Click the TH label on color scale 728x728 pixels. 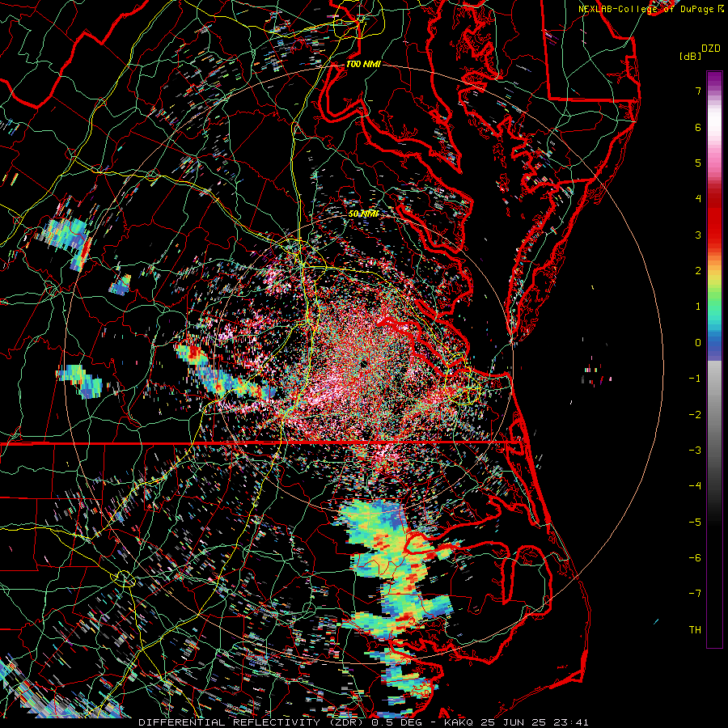tap(695, 630)
